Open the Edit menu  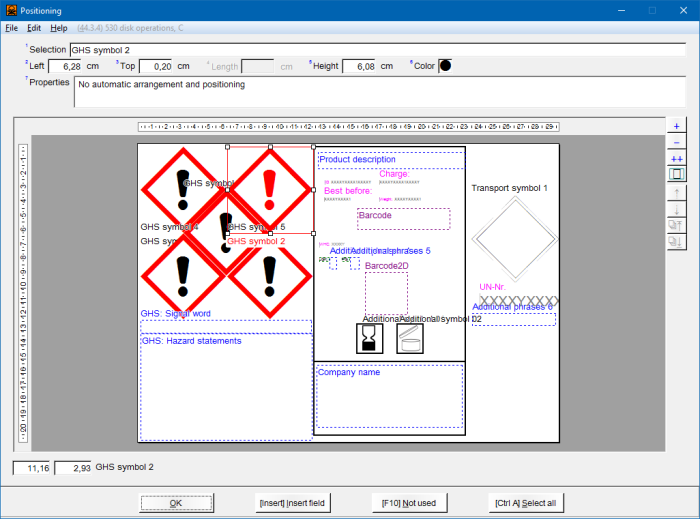coord(34,28)
